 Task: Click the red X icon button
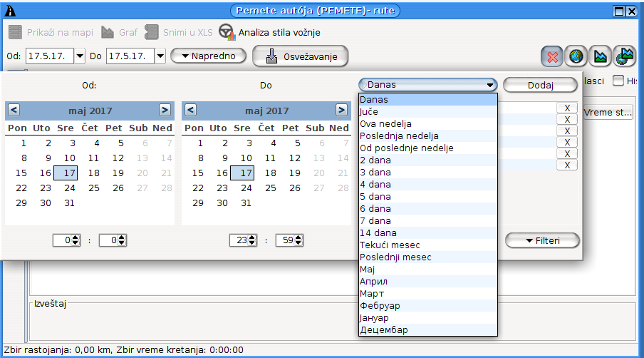click(x=552, y=56)
